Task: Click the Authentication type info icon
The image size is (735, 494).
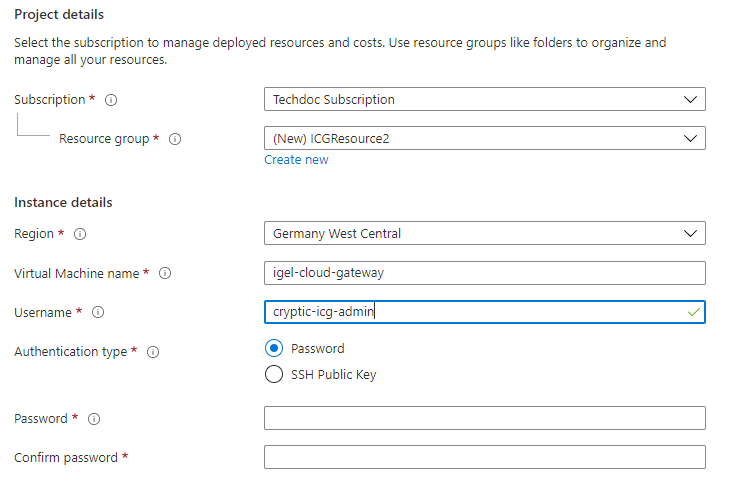Action: click(x=153, y=352)
